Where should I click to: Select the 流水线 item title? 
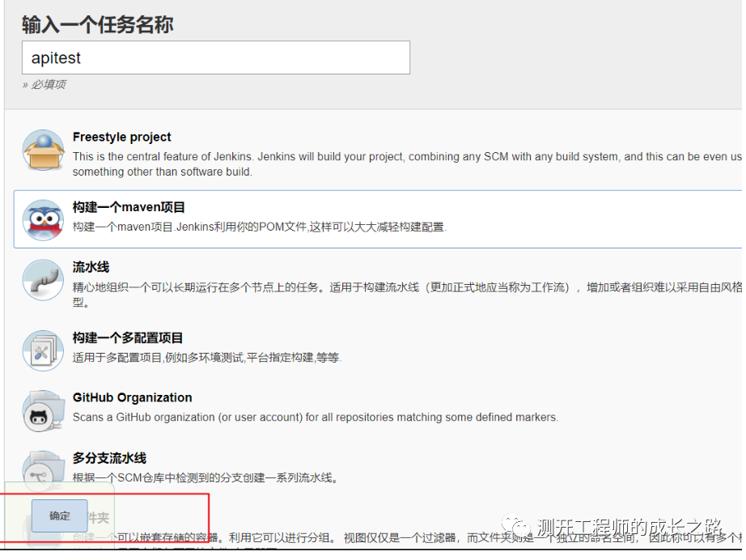[x=91, y=267]
